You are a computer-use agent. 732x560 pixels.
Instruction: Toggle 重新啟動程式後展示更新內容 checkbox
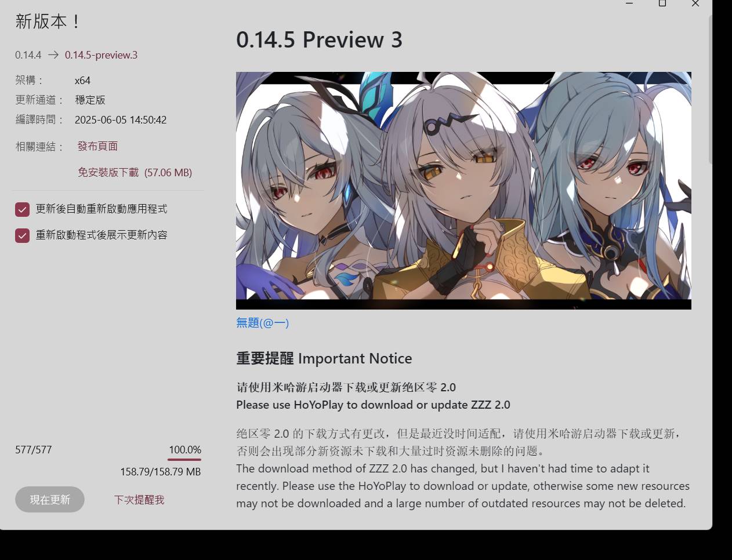pos(23,235)
